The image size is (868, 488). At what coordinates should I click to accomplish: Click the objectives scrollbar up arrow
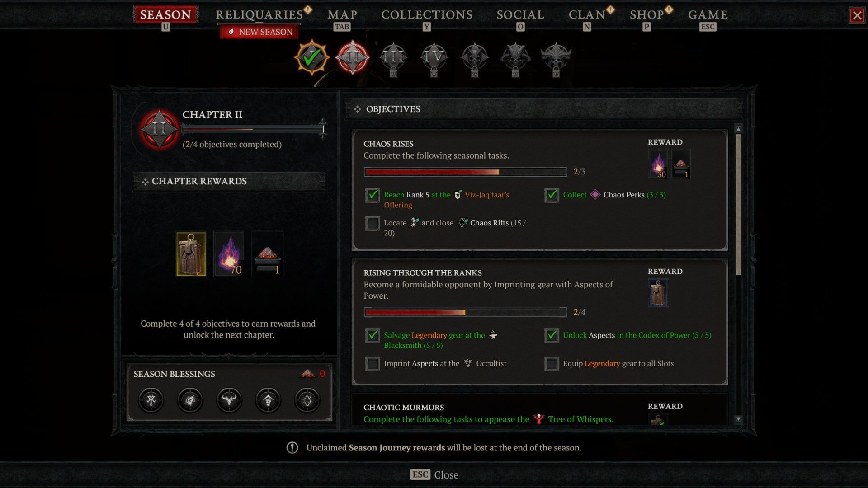738,129
